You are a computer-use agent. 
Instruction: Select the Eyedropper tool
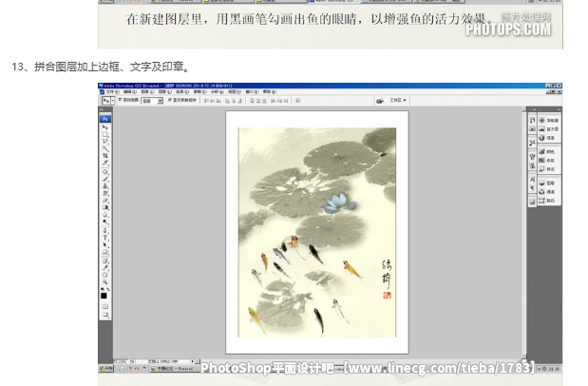pyautogui.click(x=105, y=268)
